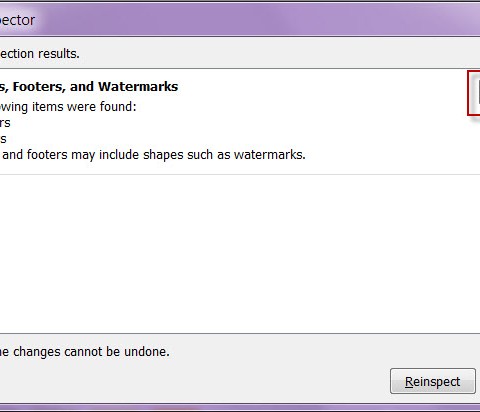Select the footers may include shapes sentence

pyautogui.click(x=153, y=155)
